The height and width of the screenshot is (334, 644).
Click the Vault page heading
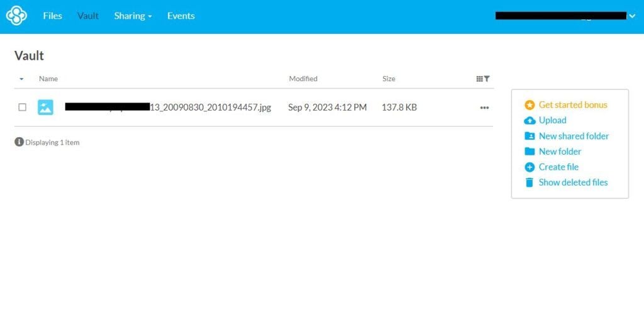[x=29, y=55]
